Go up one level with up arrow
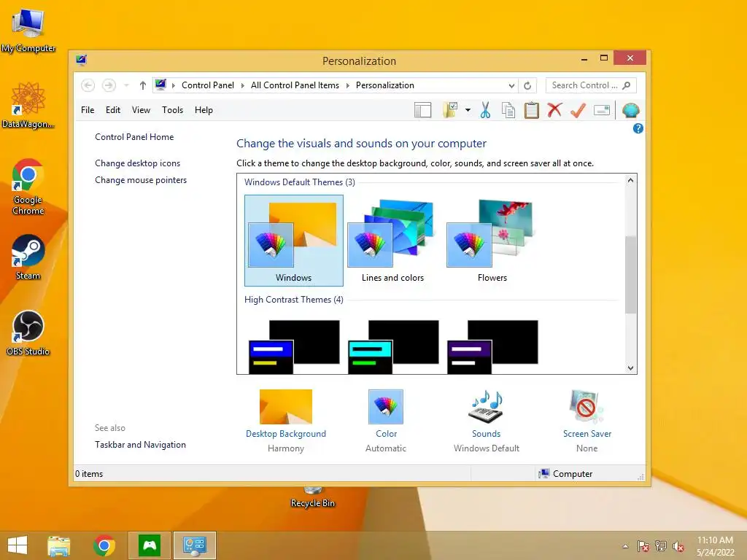Image resolution: width=747 pixels, height=560 pixels. point(142,85)
